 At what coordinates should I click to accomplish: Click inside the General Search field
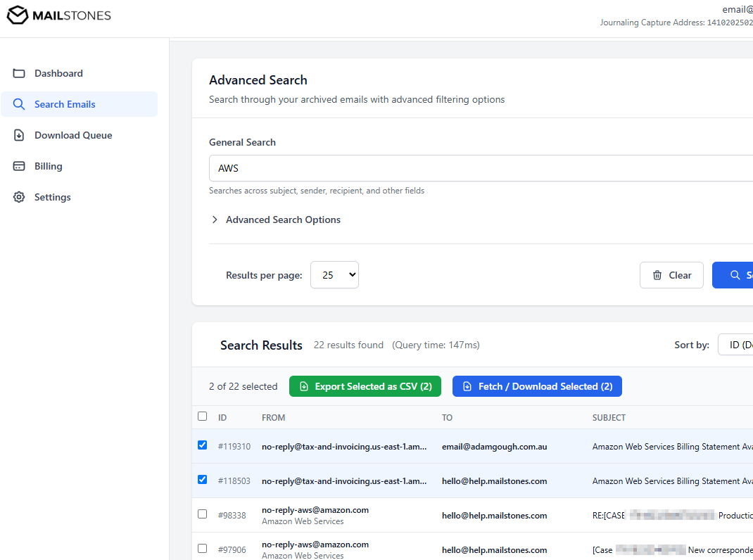422,168
